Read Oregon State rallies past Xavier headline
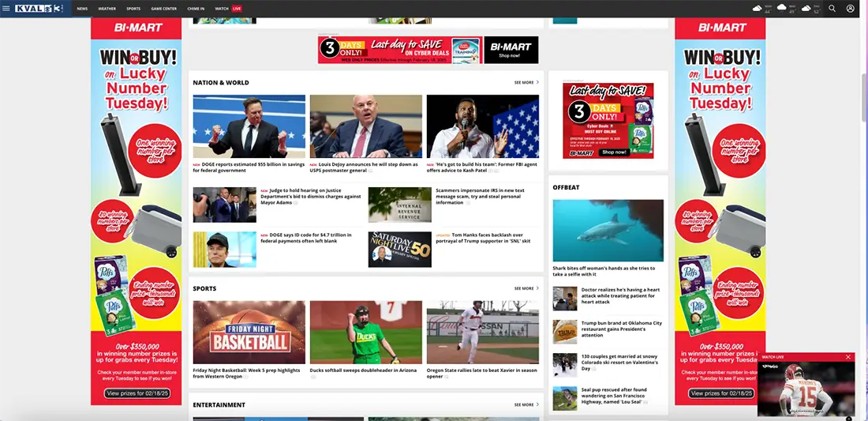Image resolution: width=868 pixels, height=421 pixels. coord(481,373)
